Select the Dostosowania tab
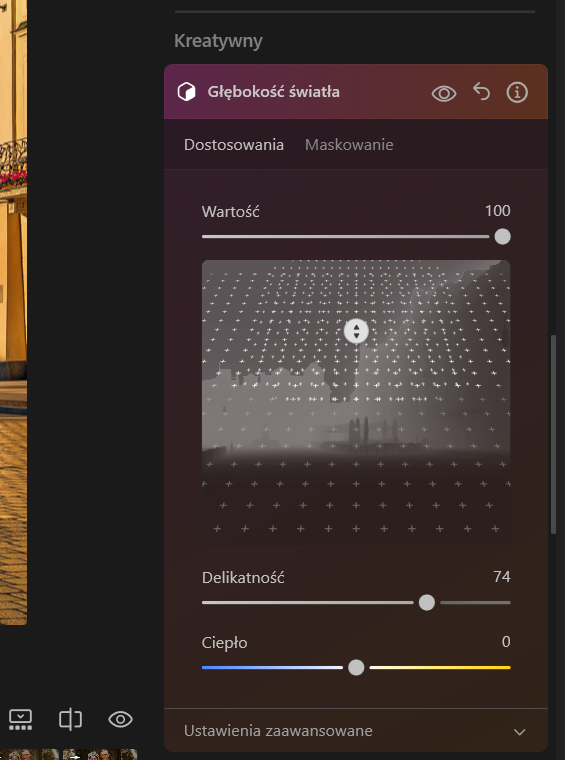Viewport: 565px width, 760px height. [x=234, y=144]
